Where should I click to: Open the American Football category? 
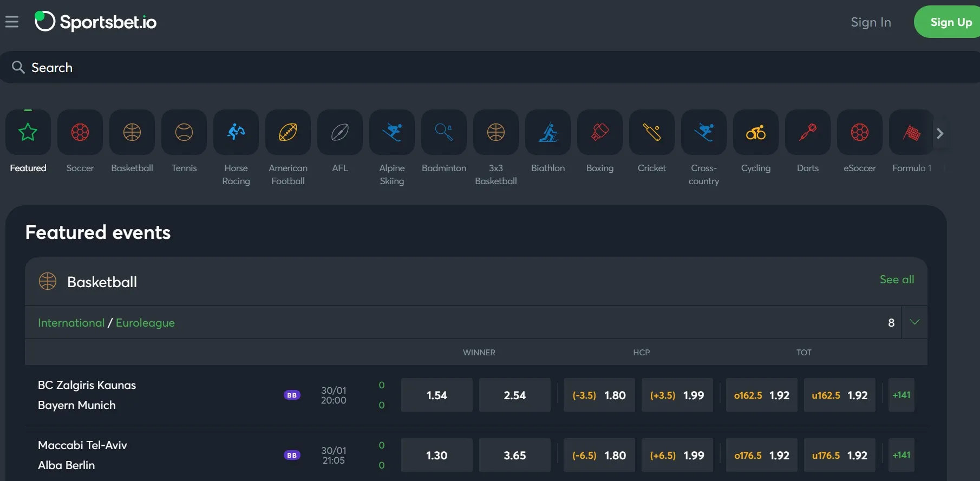(x=288, y=133)
